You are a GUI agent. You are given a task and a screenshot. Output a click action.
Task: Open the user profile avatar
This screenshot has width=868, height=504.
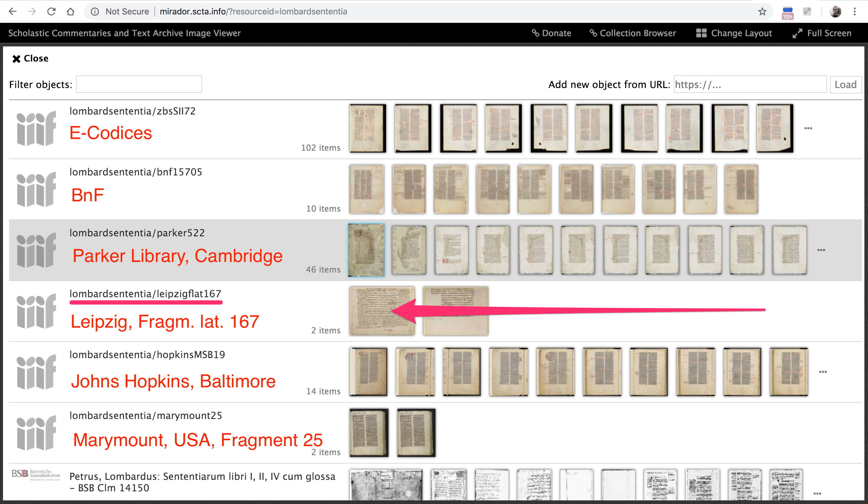tap(835, 11)
